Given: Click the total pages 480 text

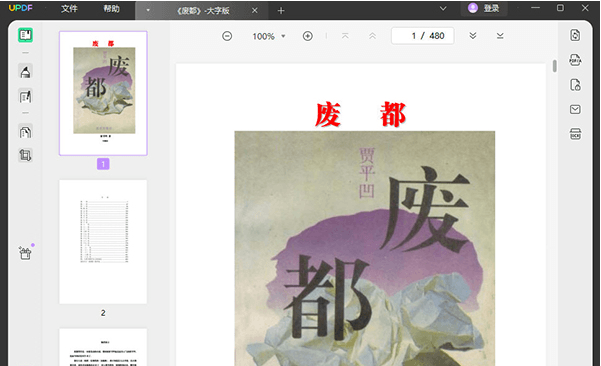Looking at the screenshot, I should 437,36.
